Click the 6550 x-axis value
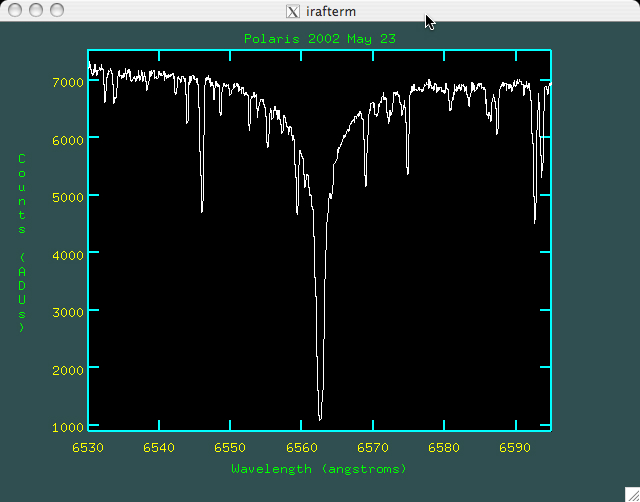 click(230, 448)
